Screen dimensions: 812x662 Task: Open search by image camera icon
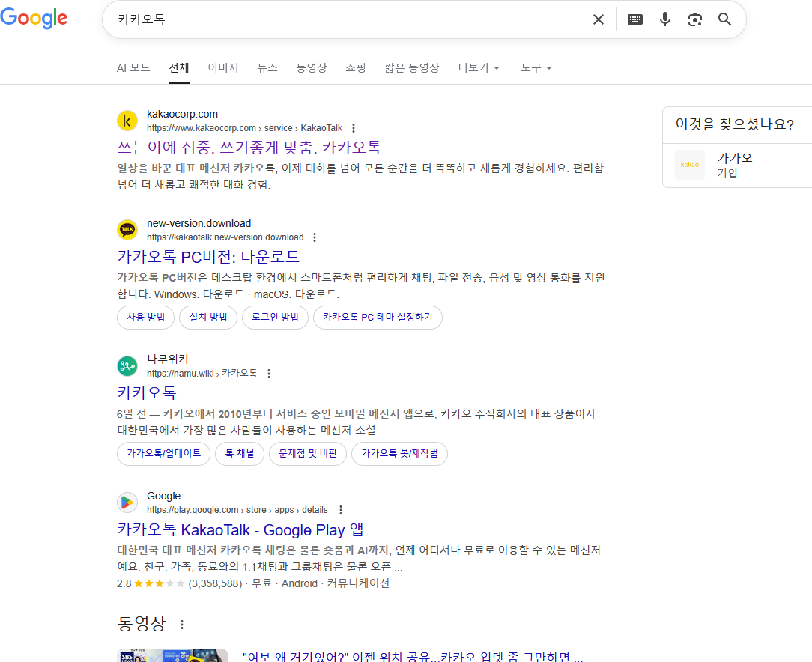(695, 19)
